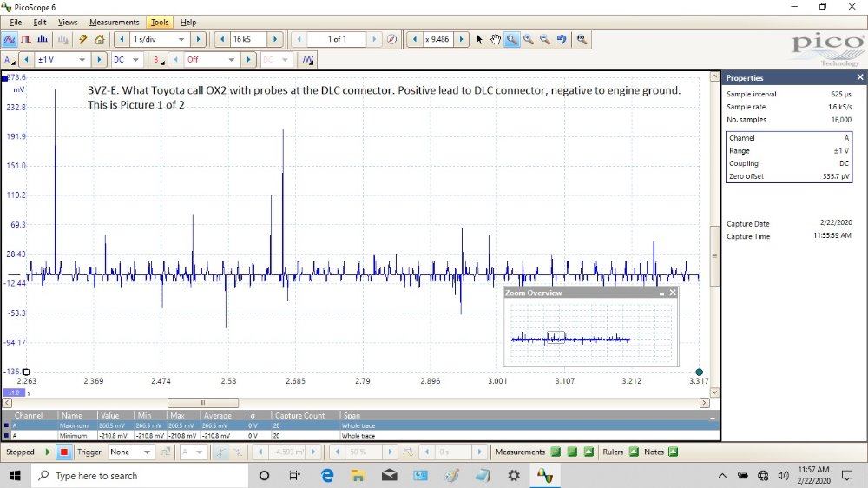Increase zoom factor right of x 9.486

tap(461, 39)
